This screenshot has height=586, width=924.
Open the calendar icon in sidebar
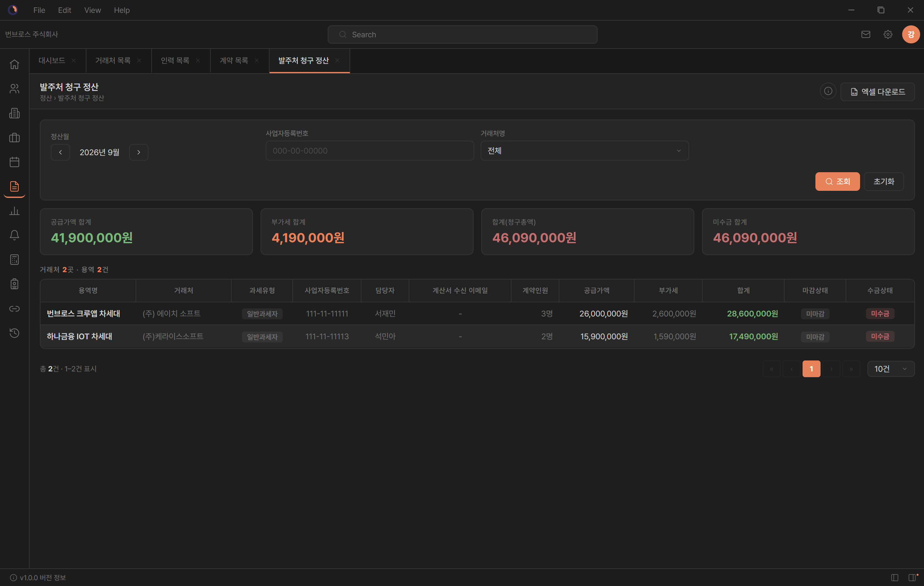14,162
